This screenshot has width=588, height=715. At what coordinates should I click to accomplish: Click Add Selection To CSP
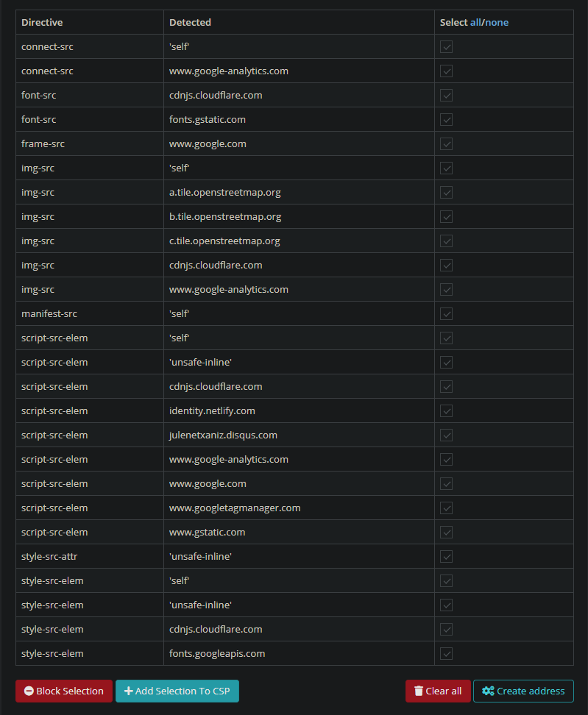pyautogui.click(x=177, y=691)
